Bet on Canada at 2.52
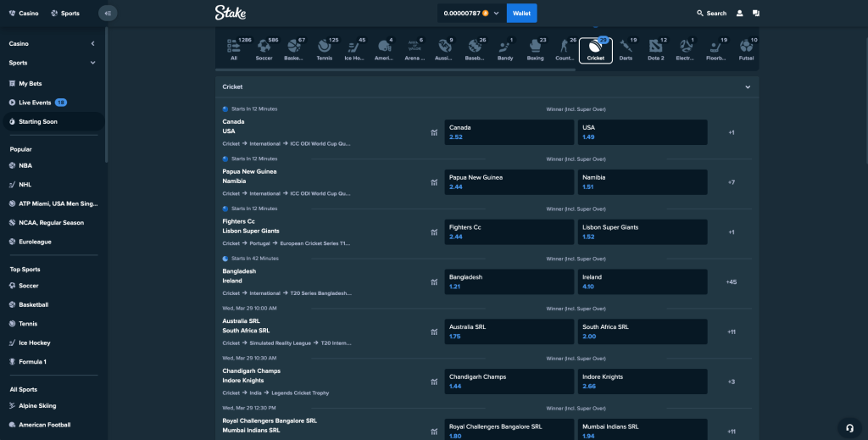 pos(509,132)
